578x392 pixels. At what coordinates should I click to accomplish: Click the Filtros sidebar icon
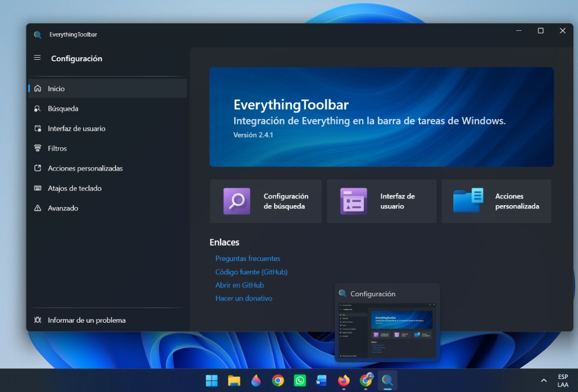[38, 148]
